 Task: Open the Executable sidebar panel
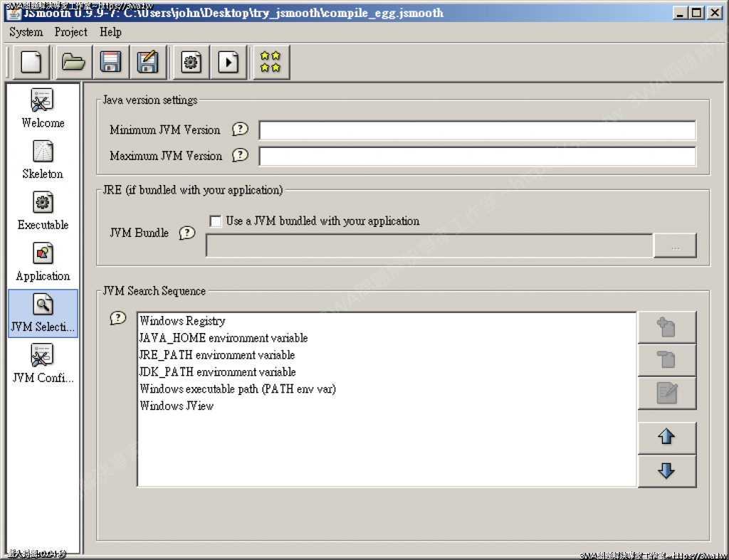pos(43,211)
